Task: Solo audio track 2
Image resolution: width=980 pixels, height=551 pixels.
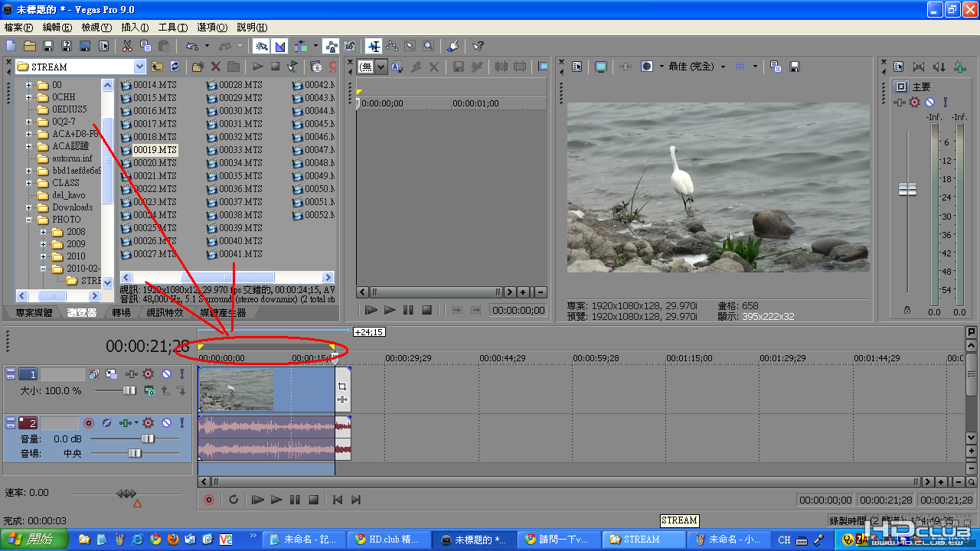Action: pyautogui.click(x=181, y=422)
